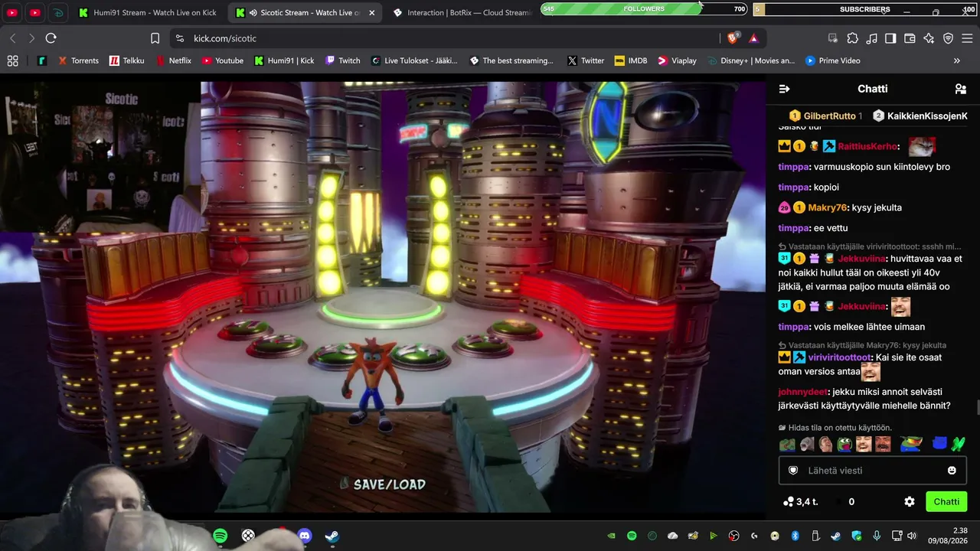Open browser Extensions puzzle icon
This screenshot has width=980, height=551.
[852, 38]
